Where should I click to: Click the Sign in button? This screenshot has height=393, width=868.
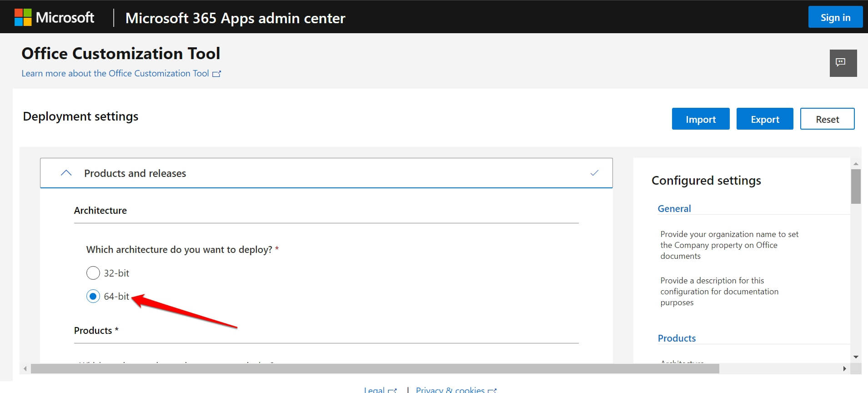835,17
